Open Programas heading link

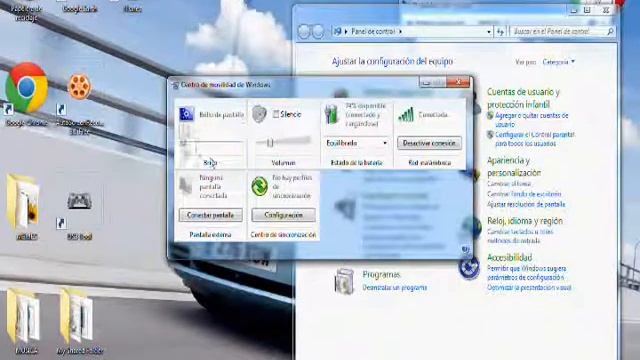pos(381,275)
